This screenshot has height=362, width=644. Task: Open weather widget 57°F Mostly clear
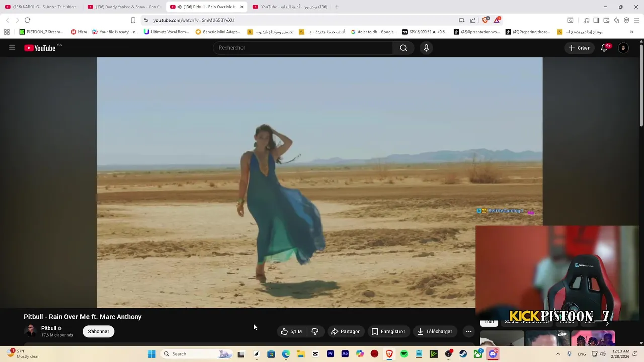click(x=23, y=354)
